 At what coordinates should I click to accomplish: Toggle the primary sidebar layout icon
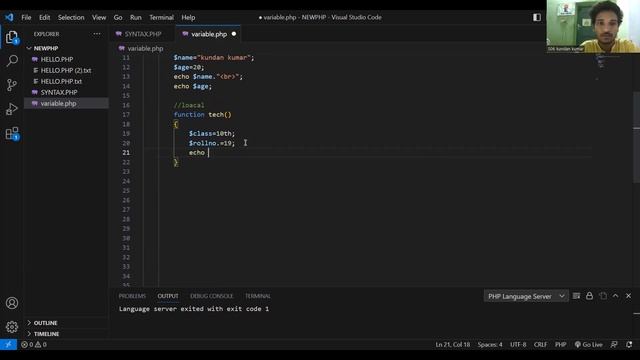pos(537,17)
